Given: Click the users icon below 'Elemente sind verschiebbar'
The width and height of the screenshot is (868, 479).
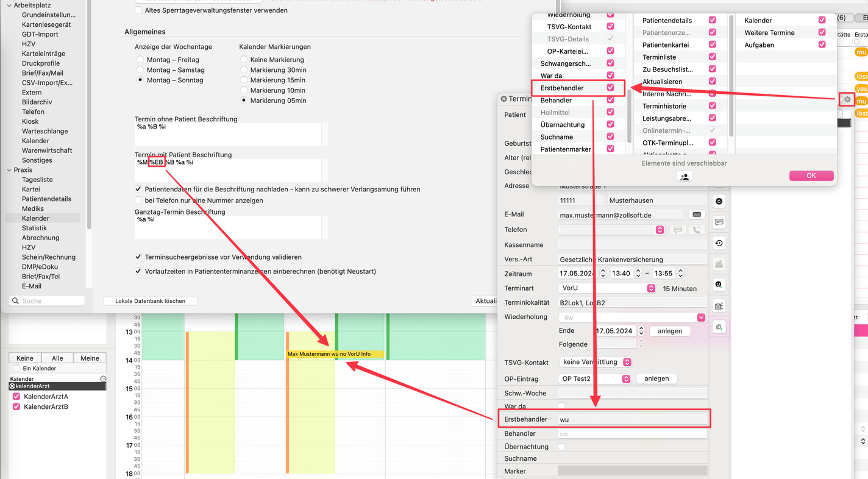Looking at the screenshot, I should [x=685, y=176].
